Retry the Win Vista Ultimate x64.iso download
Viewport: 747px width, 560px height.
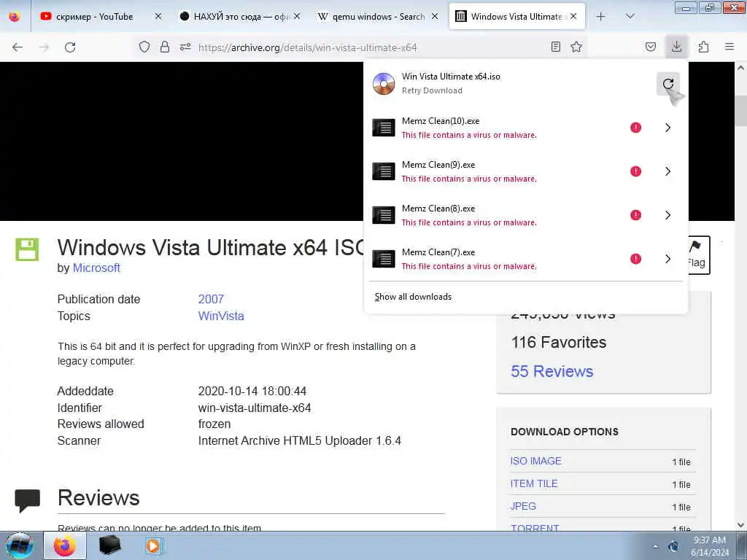(x=668, y=84)
